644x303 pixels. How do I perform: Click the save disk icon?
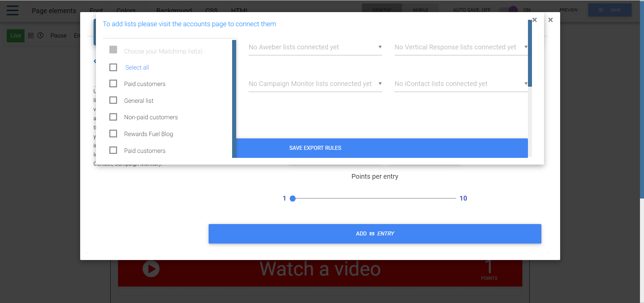(x=601, y=10)
